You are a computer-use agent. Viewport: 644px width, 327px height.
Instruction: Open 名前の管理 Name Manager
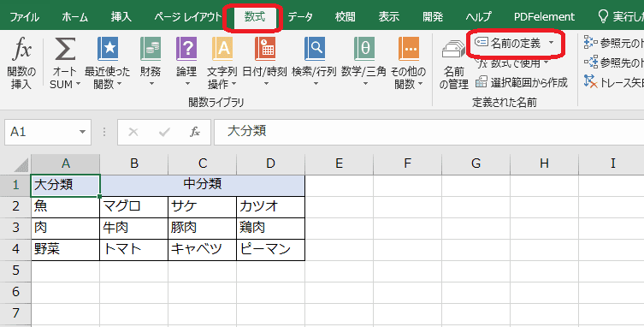tap(453, 63)
